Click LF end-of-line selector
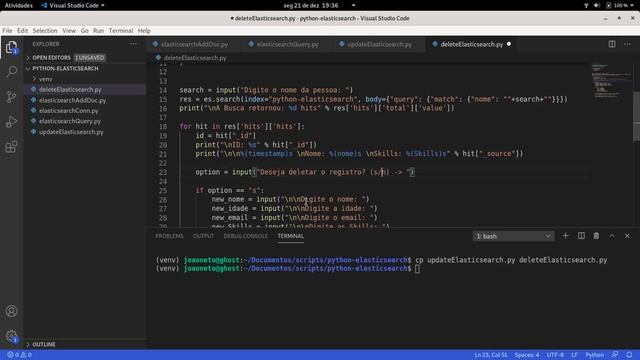The width and height of the screenshot is (640, 360). [x=574, y=355]
